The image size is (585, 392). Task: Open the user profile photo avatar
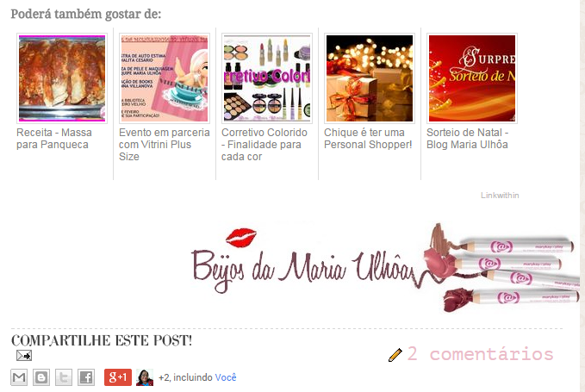(x=145, y=377)
